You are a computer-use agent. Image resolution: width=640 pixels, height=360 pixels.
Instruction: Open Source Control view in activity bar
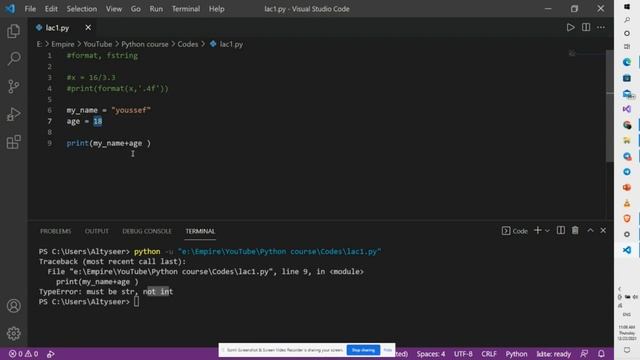[13, 86]
